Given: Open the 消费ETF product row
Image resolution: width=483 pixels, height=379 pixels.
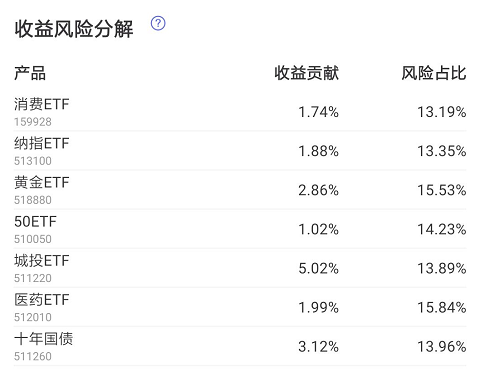Looking at the screenshot, I should click(x=240, y=112).
